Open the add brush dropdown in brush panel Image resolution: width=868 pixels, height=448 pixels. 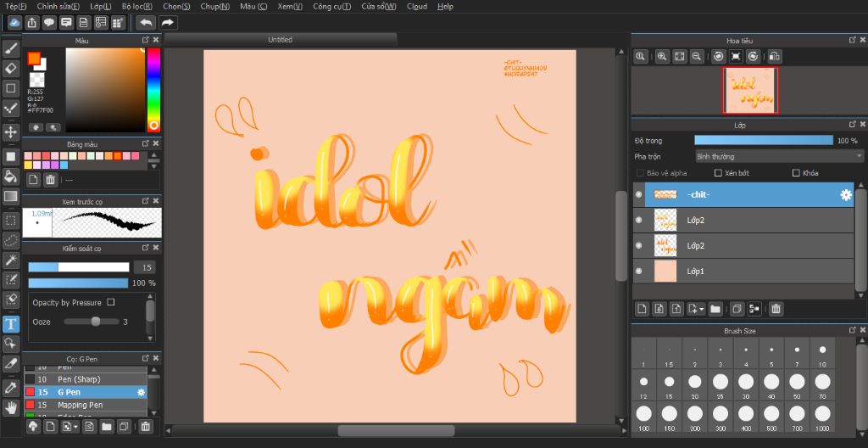(x=75, y=427)
